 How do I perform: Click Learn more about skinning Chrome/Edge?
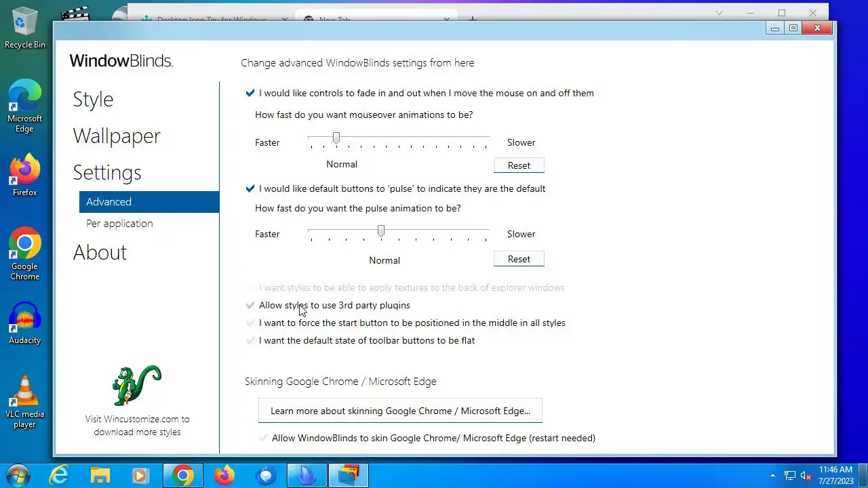[400, 411]
